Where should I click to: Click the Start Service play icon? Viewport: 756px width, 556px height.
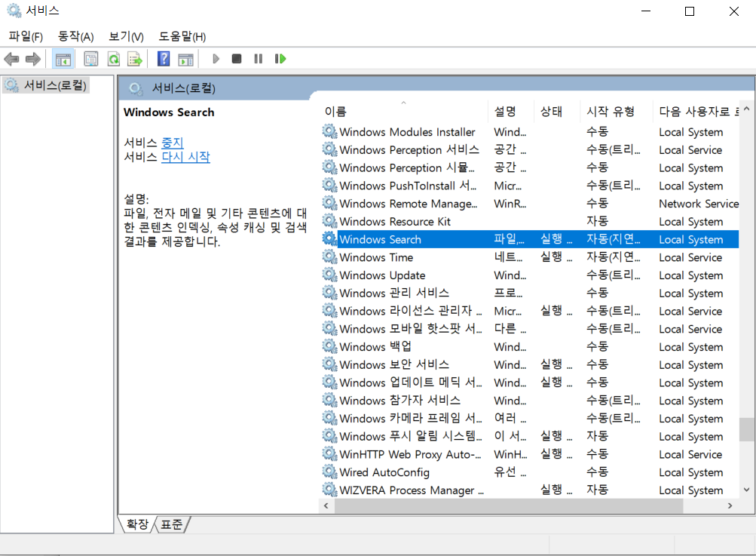pyautogui.click(x=216, y=59)
